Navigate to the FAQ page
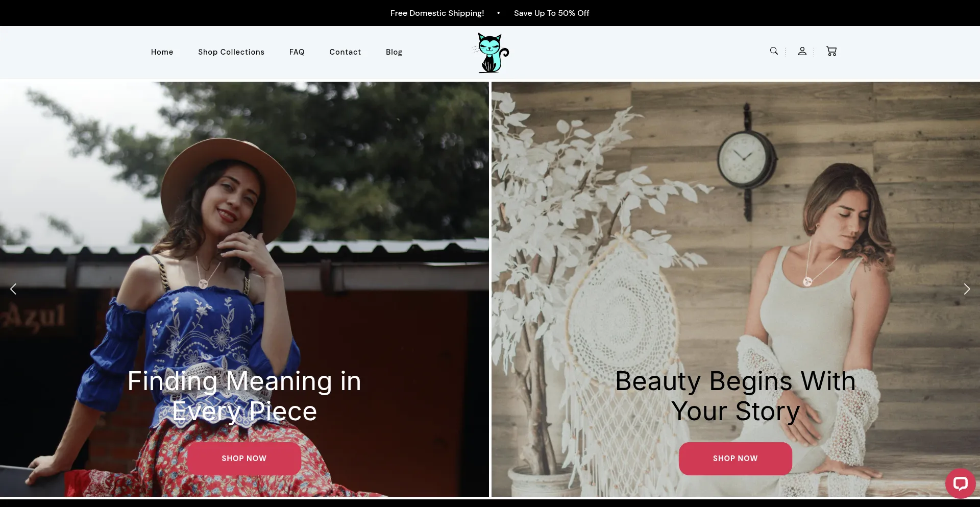Screen dimensions: 980x507 [x=297, y=52]
